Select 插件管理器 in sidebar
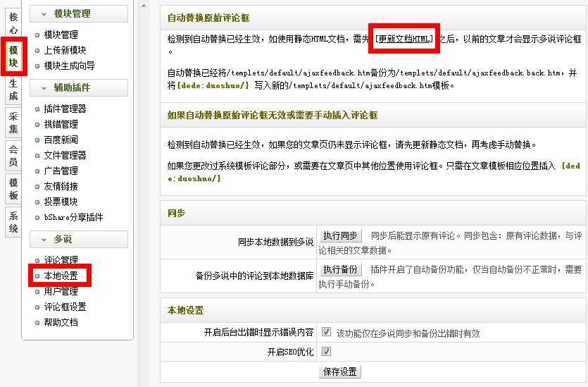Screen dimensions: 588x387 pos(65,109)
